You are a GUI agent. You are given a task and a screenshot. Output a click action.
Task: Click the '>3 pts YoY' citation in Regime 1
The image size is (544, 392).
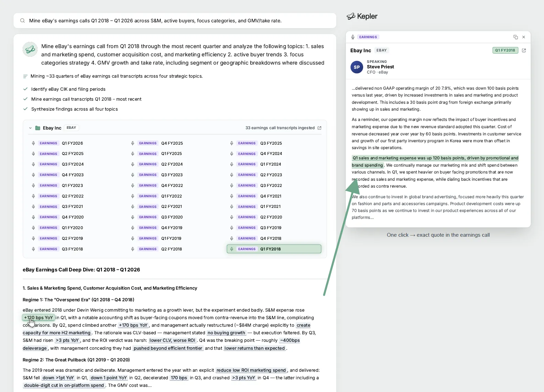(x=67, y=340)
